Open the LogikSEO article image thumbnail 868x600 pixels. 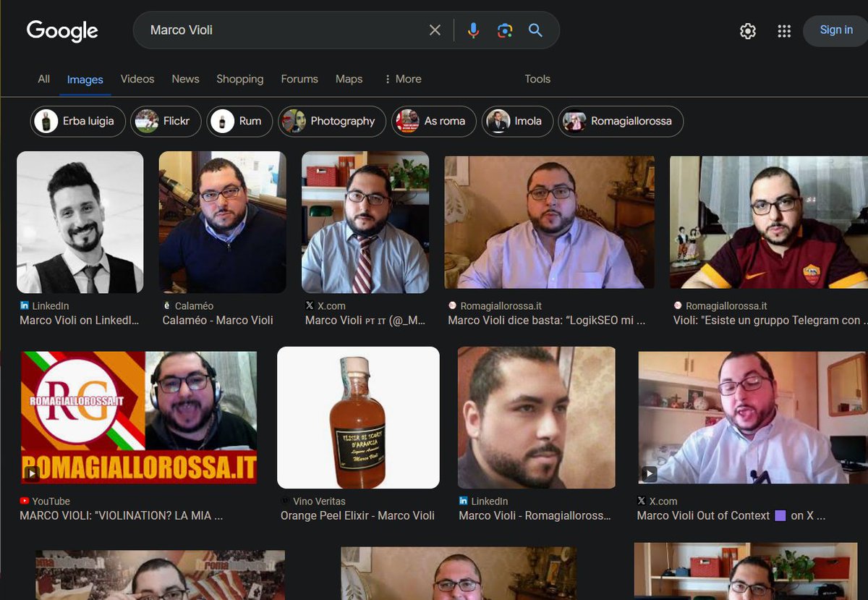pyautogui.click(x=550, y=222)
